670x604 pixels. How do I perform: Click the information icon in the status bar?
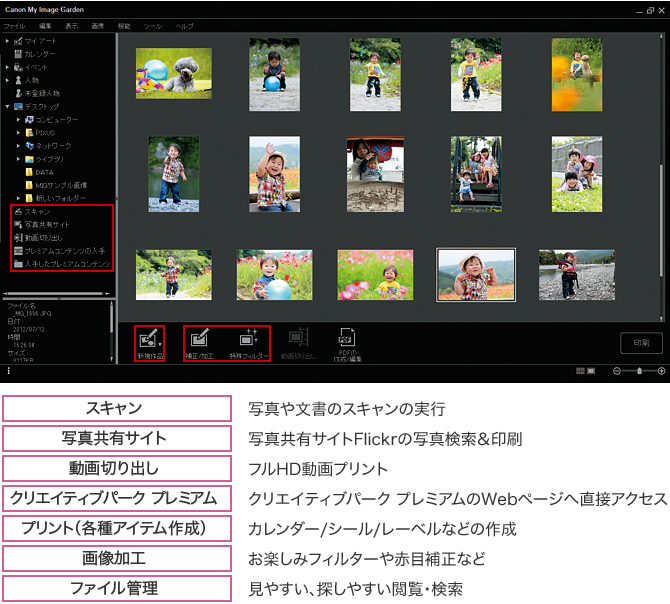pos(8,371)
